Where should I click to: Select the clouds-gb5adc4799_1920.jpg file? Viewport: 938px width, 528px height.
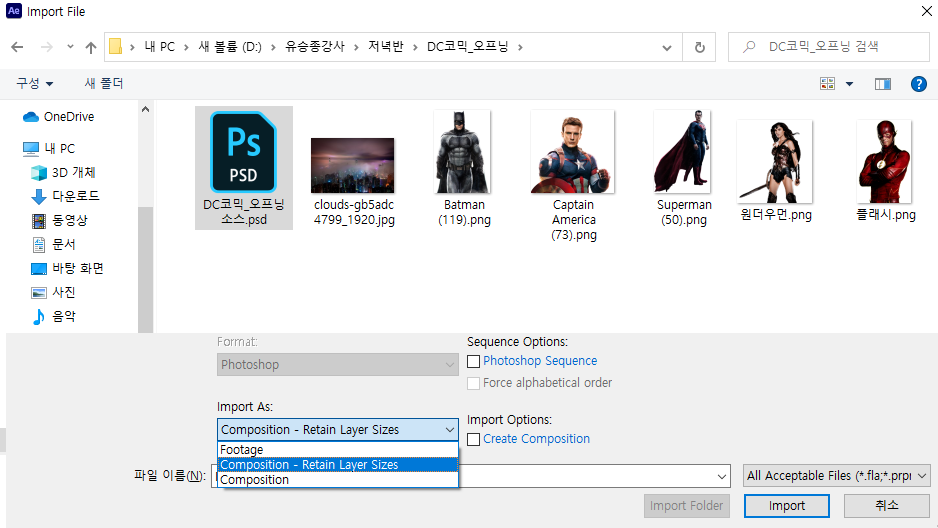[354, 181]
